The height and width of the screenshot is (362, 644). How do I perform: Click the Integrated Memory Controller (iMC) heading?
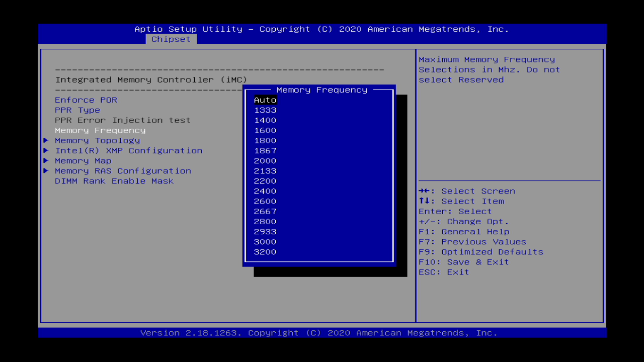151,79
